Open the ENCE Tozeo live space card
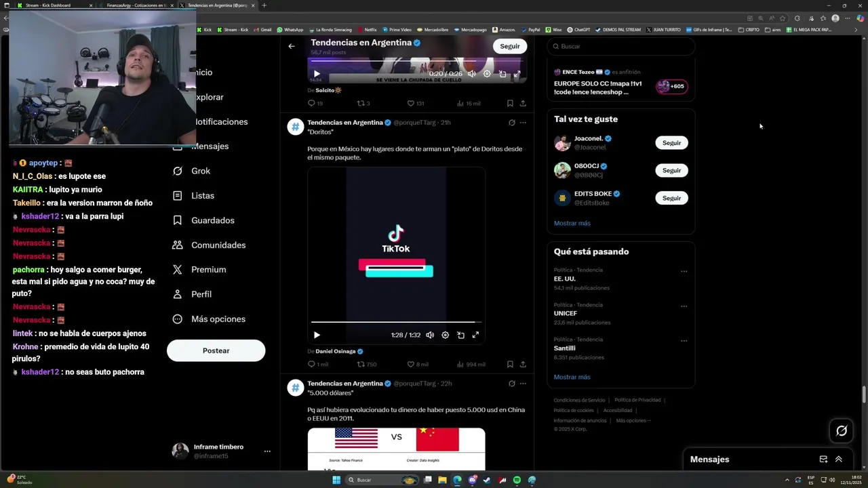 tap(620, 81)
